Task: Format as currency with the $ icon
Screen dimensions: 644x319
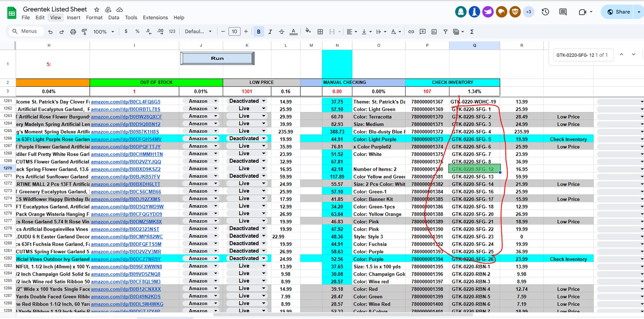Action: coord(126,31)
